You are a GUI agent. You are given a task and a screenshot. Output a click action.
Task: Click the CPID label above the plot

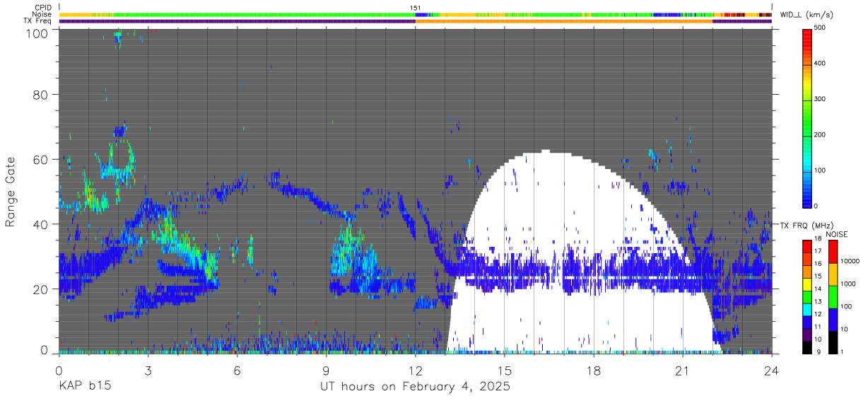43,8
